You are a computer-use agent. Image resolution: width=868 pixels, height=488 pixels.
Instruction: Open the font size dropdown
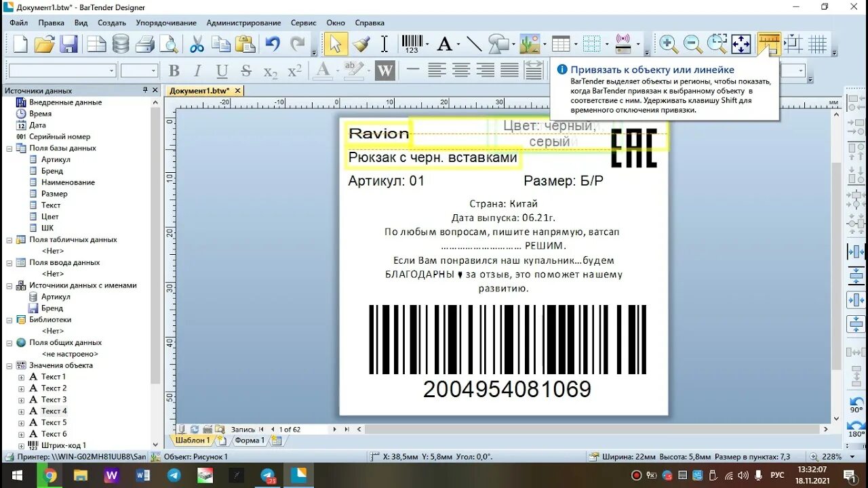[154, 70]
